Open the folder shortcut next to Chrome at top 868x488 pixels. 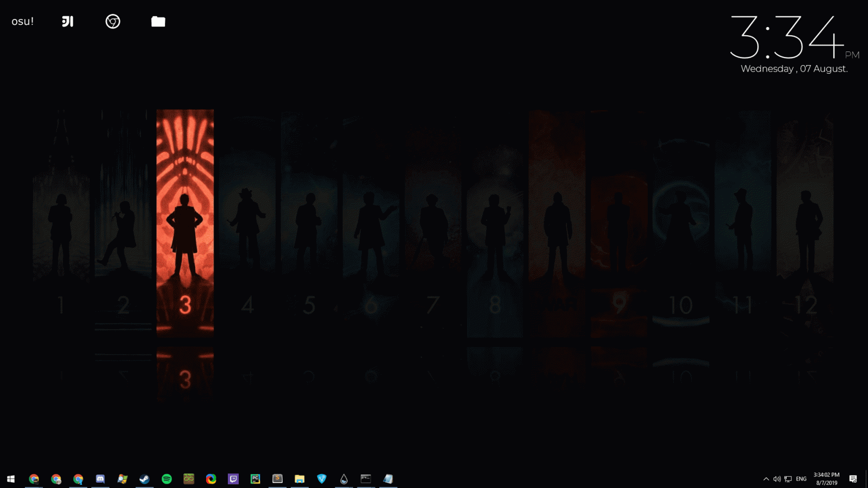pyautogui.click(x=158, y=22)
